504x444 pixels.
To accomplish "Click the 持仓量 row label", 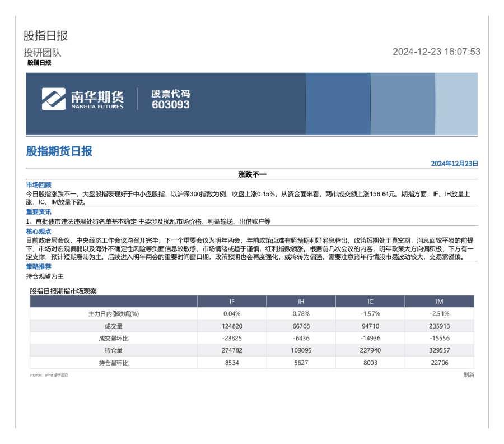I will pos(114,350).
